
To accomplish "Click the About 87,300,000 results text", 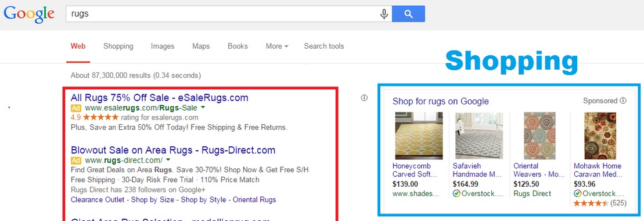I will click(135, 75).
